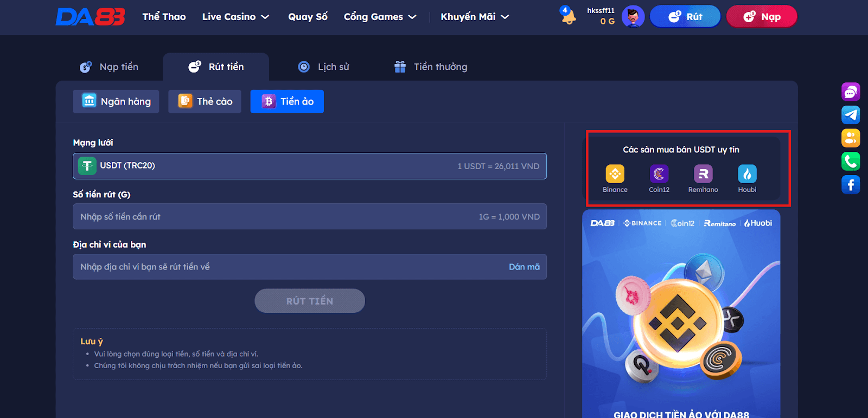Click the crypto trading promo banner
The image size is (868, 418).
click(x=681, y=314)
